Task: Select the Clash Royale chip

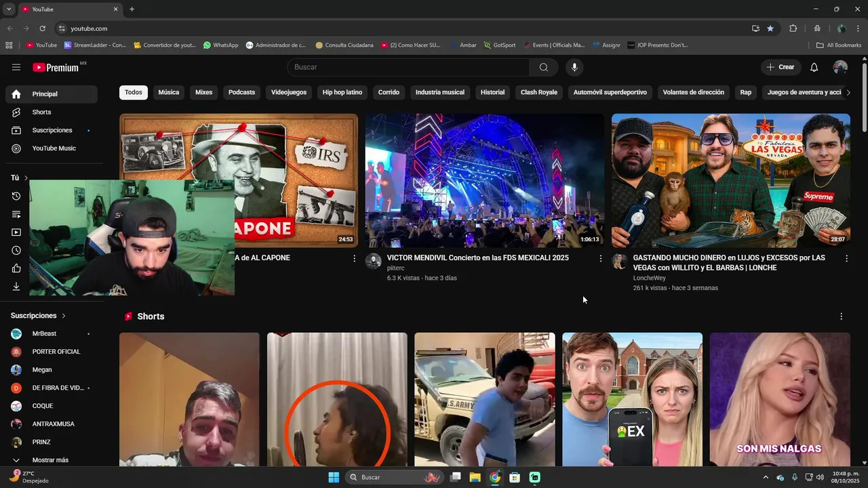Action: click(539, 92)
